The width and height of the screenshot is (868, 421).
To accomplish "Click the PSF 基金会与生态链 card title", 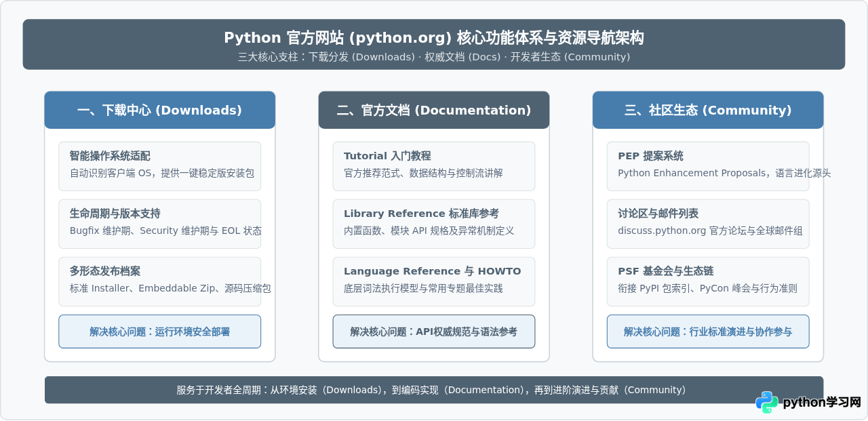I will point(665,271).
